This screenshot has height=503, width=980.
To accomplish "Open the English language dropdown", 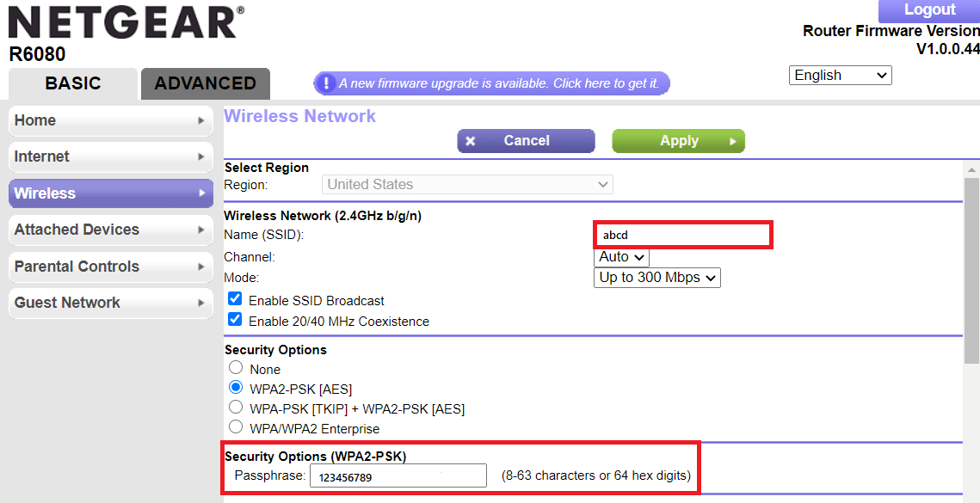I will pyautogui.click(x=840, y=76).
